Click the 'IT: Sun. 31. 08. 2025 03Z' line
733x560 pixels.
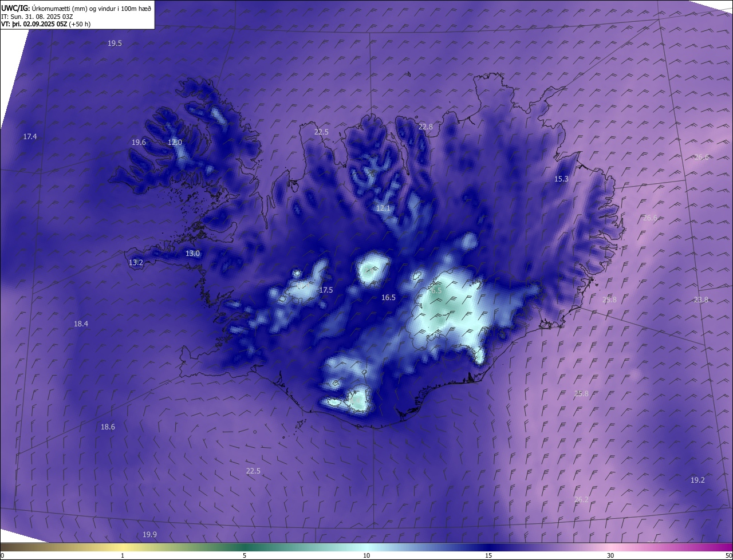[37, 17]
